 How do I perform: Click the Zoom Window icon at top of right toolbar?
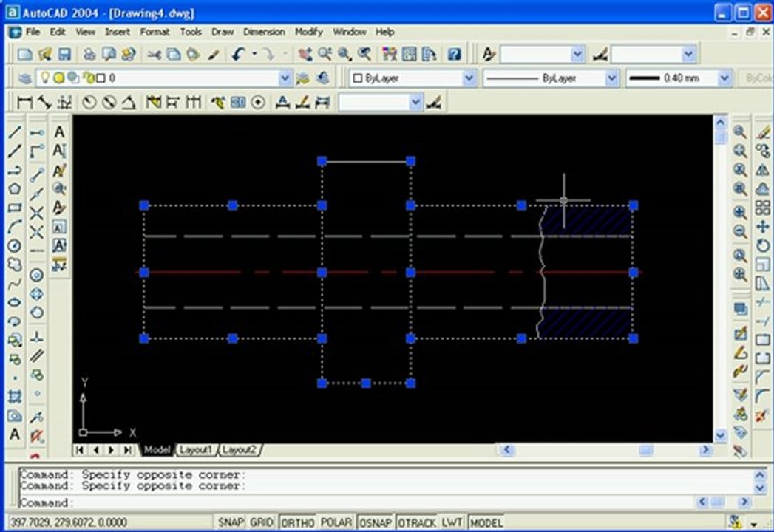(739, 132)
